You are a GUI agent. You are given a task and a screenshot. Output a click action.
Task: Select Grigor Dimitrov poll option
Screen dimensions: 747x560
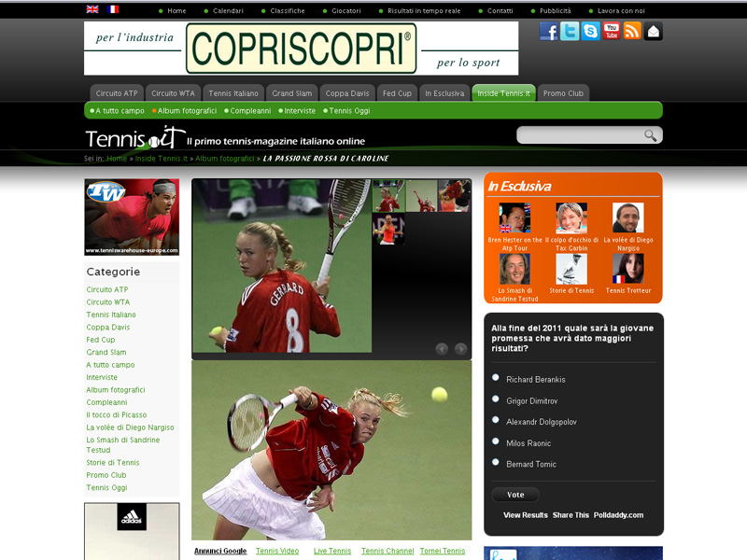pos(496,399)
